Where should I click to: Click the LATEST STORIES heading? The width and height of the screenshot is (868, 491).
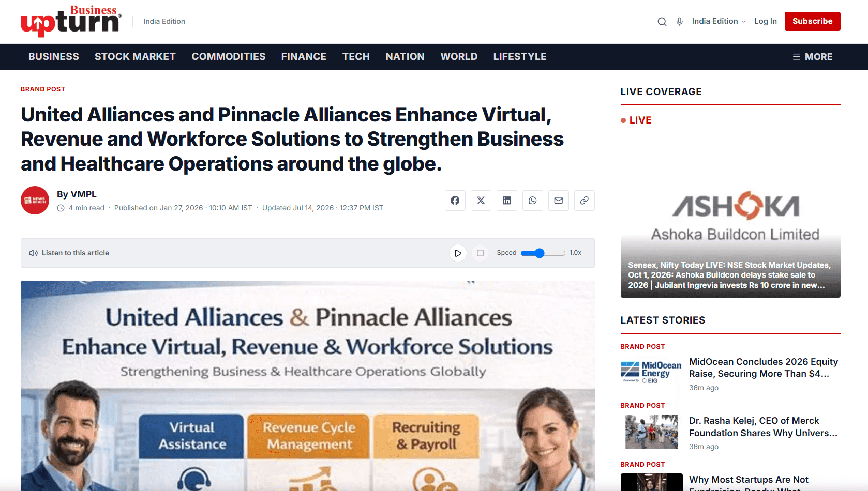click(x=663, y=320)
